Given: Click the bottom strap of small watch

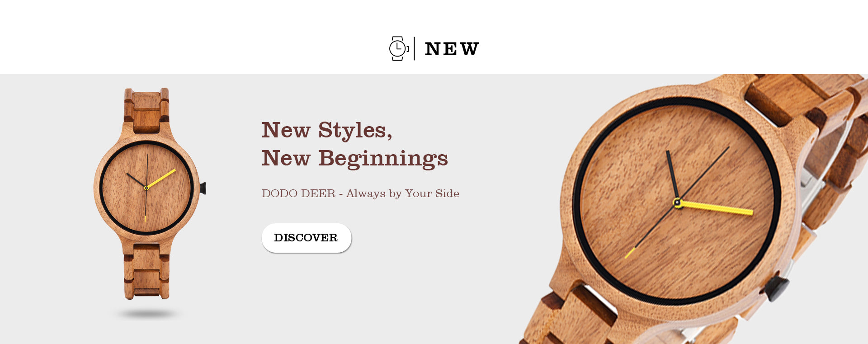Looking at the screenshot, I should point(146,271).
